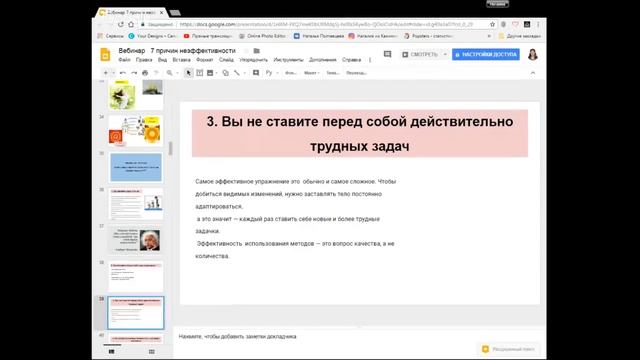Open the Вид menu
640x360 pixels.
[x=162, y=60]
